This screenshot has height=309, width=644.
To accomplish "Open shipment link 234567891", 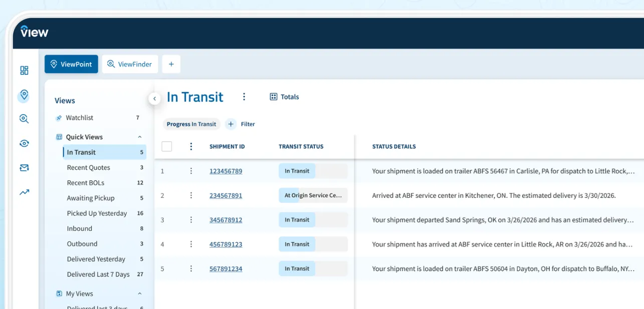I will point(226,196).
